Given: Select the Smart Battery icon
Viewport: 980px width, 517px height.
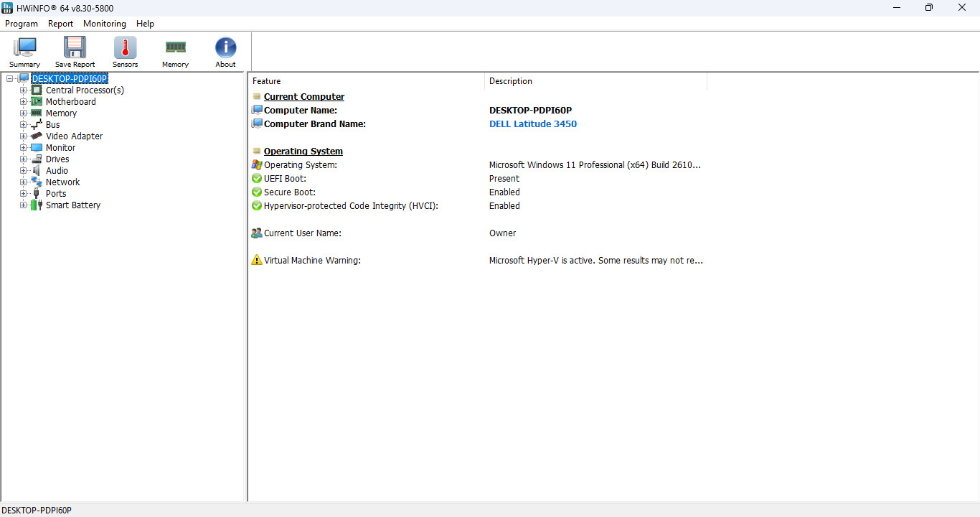Looking at the screenshot, I should 37,205.
